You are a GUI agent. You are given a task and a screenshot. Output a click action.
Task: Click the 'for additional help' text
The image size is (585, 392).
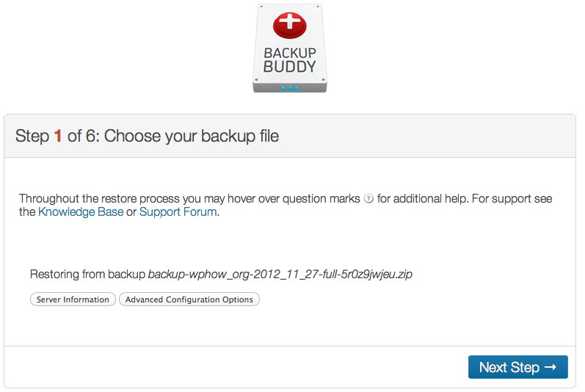422,198
